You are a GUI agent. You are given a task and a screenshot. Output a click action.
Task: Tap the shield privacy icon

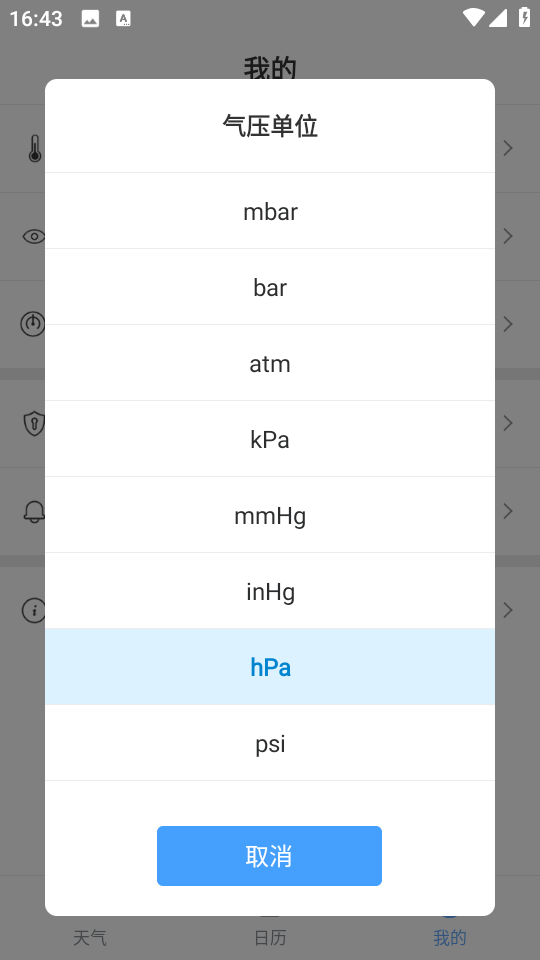tap(34, 423)
